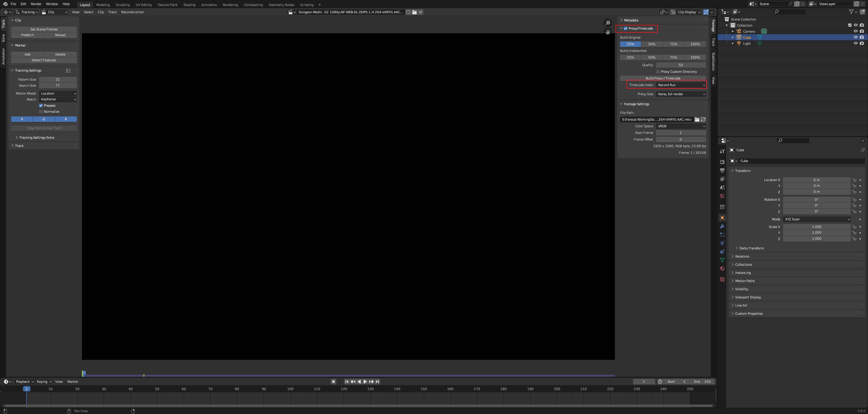This screenshot has height=414, width=868.
Task: Open the Match Keyframe dropdown
Action: (58, 99)
